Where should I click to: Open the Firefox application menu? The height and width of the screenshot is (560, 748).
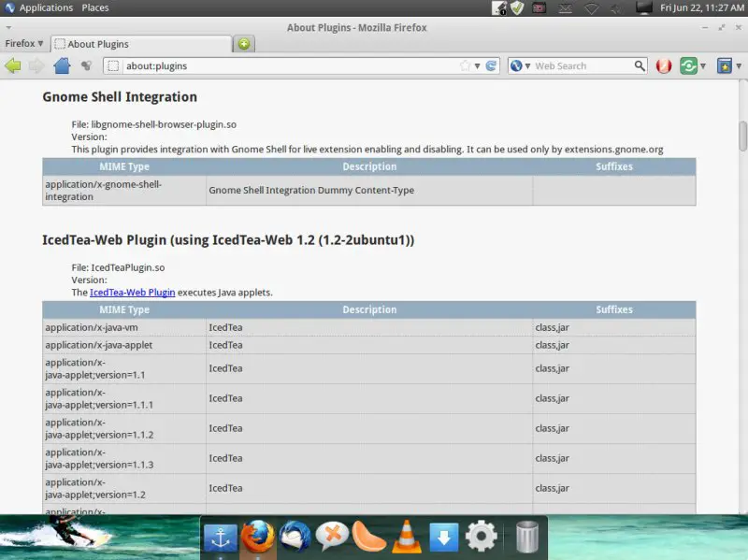click(24, 43)
